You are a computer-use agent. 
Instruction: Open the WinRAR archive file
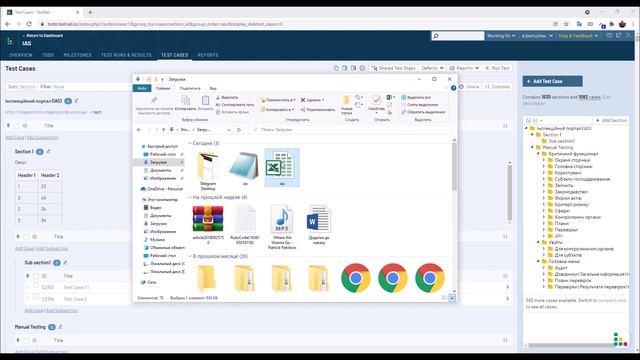[208, 224]
